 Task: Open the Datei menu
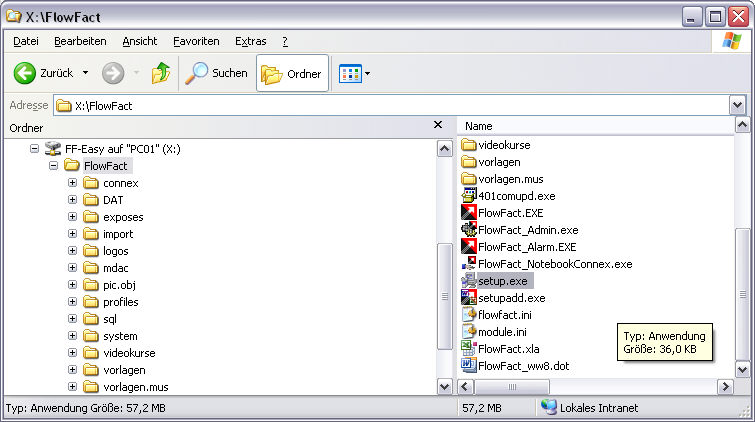pyautogui.click(x=26, y=41)
